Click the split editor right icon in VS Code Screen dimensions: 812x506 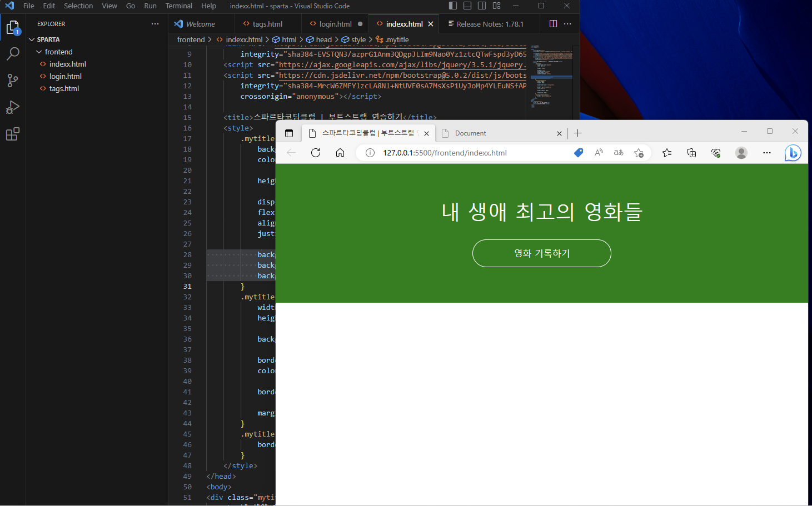pyautogui.click(x=553, y=24)
